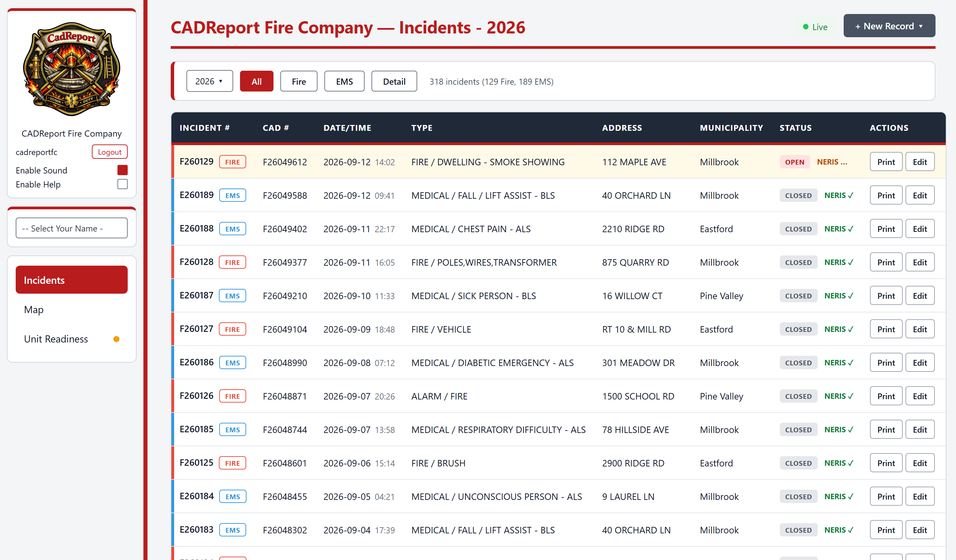
Task: Click the CadReport fire badge logo
Action: click(x=71, y=69)
